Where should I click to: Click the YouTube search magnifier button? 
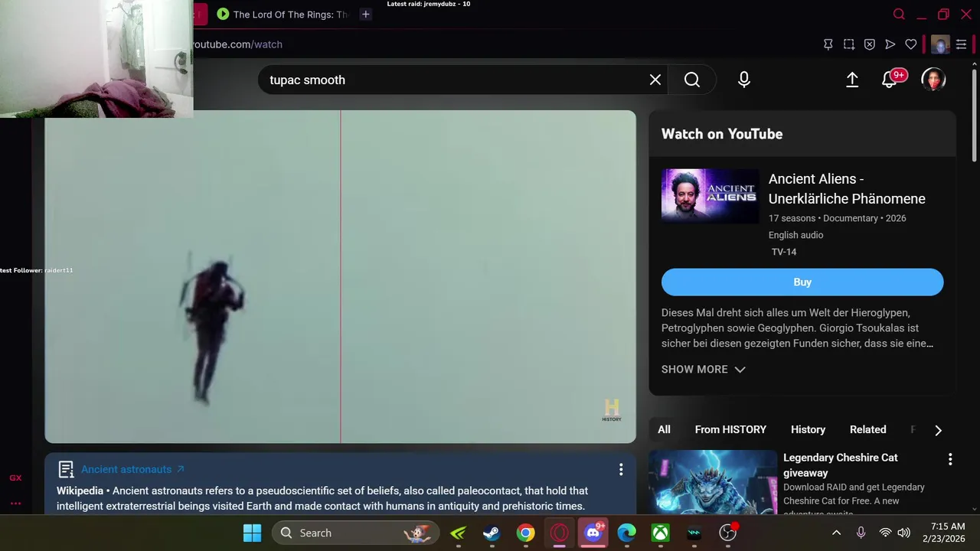(692, 80)
